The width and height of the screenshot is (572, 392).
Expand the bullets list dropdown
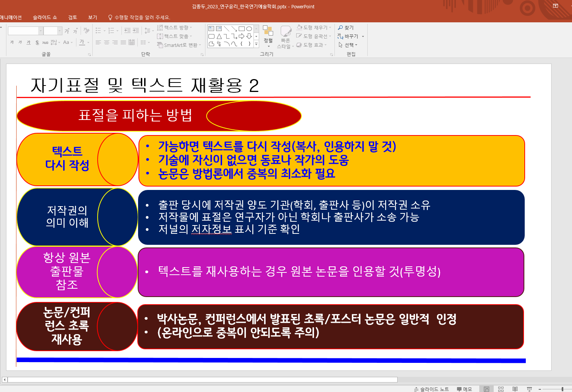pos(104,31)
